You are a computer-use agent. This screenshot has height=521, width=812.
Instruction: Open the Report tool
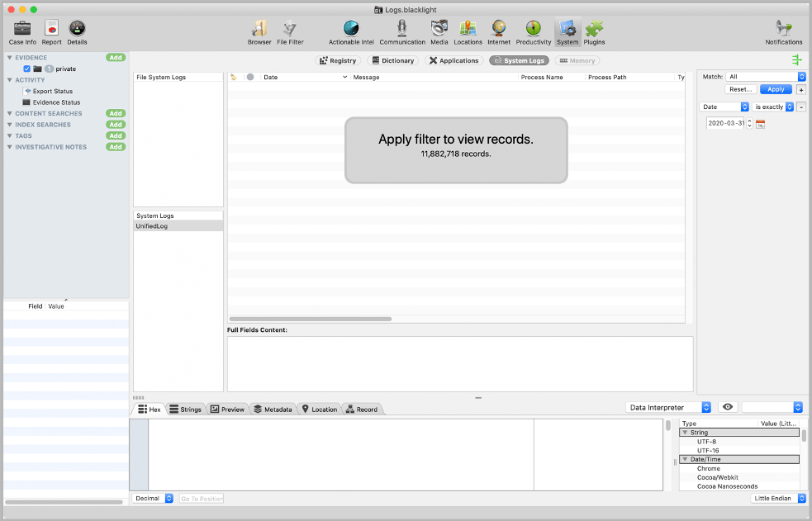pos(51,32)
